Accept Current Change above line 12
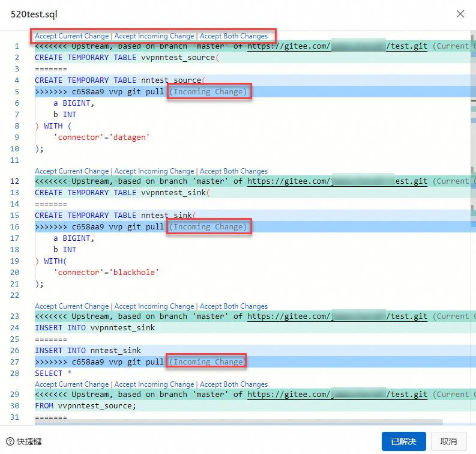The height and width of the screenshot is (454, 476). (71, 171)
